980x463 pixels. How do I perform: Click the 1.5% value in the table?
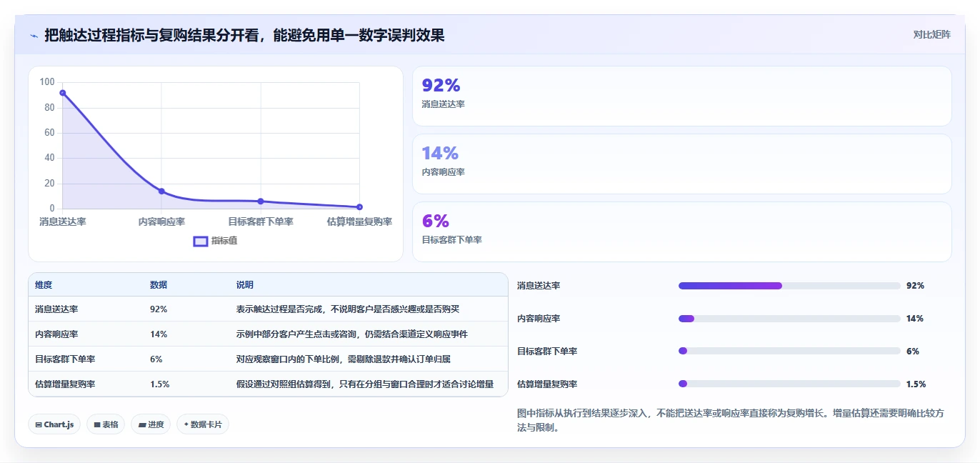160,384
